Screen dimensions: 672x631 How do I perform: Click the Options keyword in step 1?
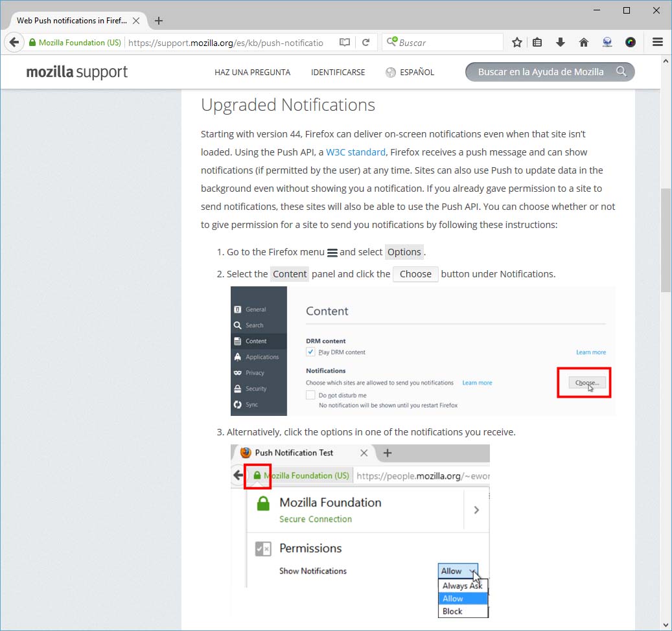(x=404, y=252)
